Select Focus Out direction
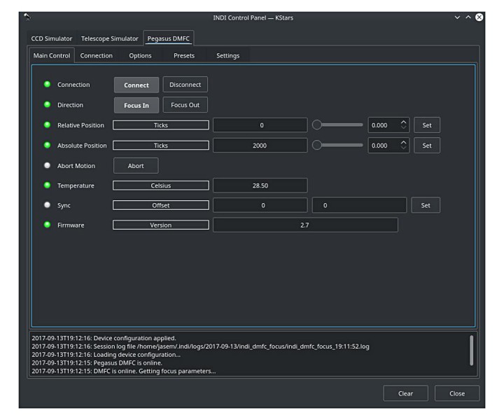The height and width of the screenshot is (420, 504). coord(185,105)
